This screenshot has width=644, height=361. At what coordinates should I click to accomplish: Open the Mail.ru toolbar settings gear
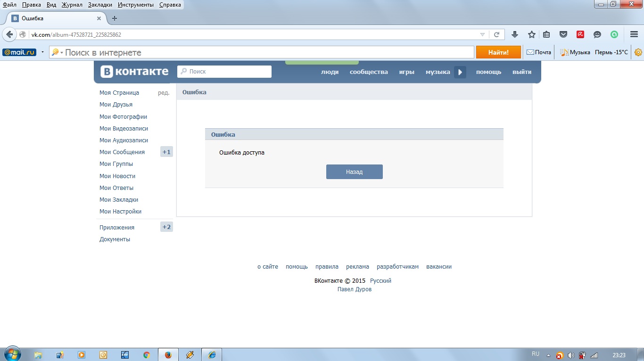[x=638, y=52]
